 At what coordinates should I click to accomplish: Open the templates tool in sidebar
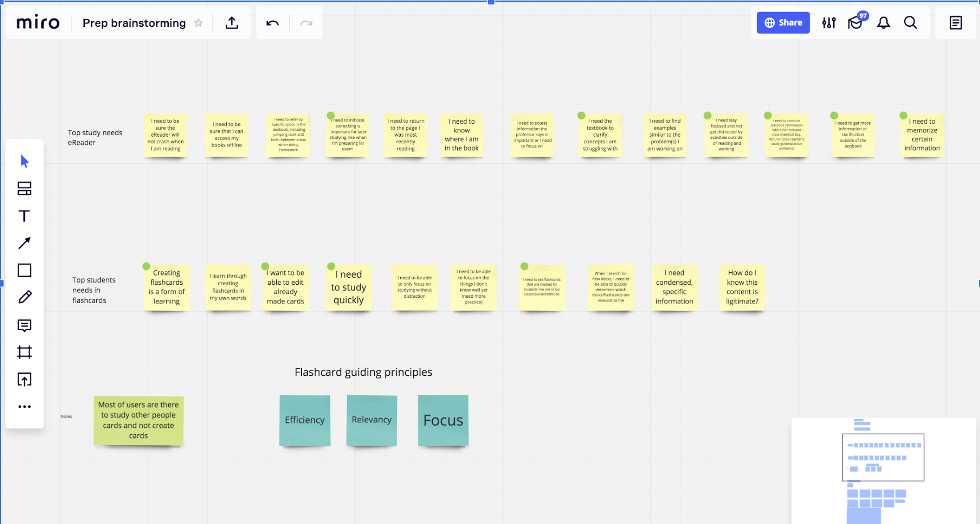(x=25, y=188)
